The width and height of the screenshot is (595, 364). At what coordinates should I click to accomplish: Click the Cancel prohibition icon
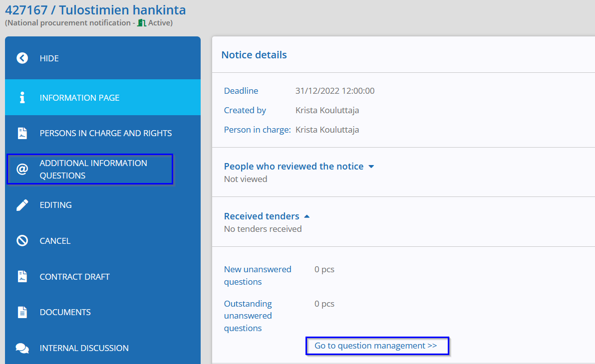(22, 240)
